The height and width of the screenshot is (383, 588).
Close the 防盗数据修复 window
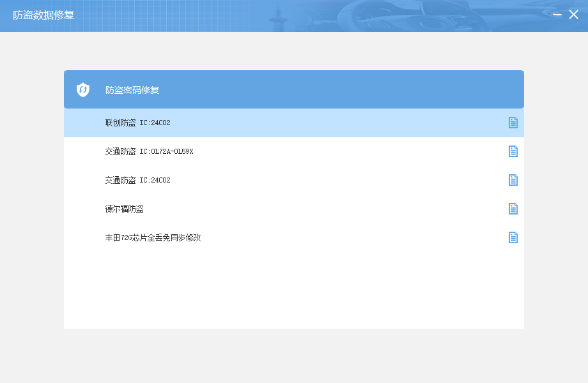click(x=573, y=15)
